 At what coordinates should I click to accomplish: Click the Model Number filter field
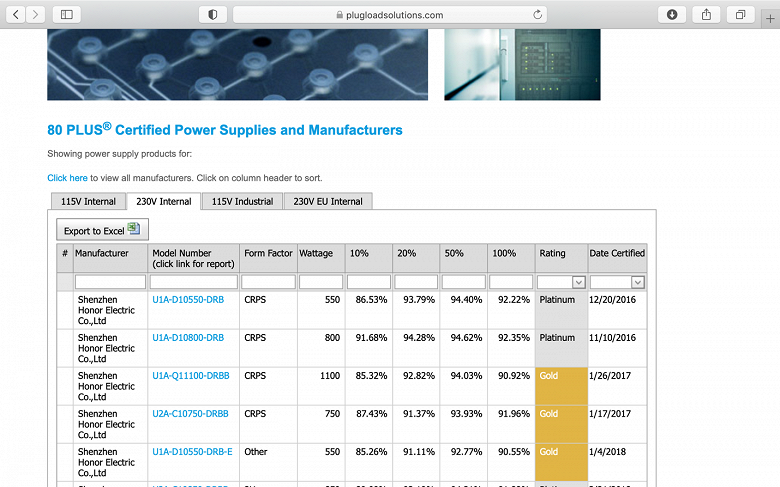[x=194, y=282]
